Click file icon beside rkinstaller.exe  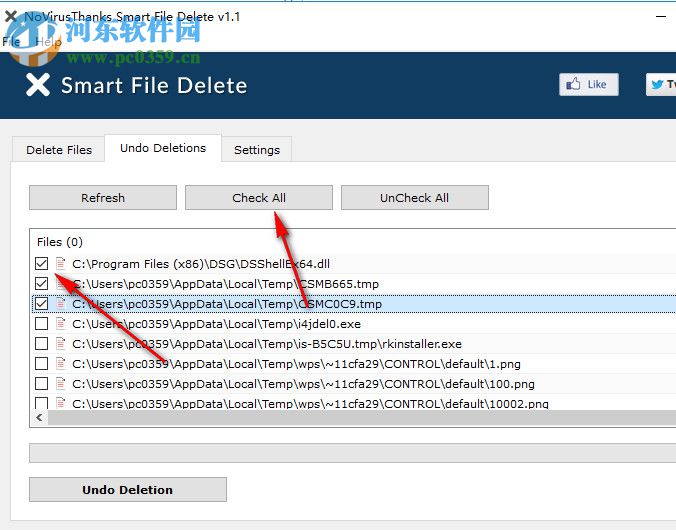click(60, 344)
